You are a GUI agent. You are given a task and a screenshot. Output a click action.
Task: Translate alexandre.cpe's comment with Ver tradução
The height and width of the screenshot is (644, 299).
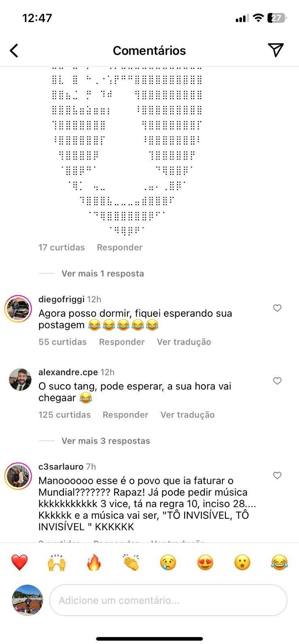point(188,415)
